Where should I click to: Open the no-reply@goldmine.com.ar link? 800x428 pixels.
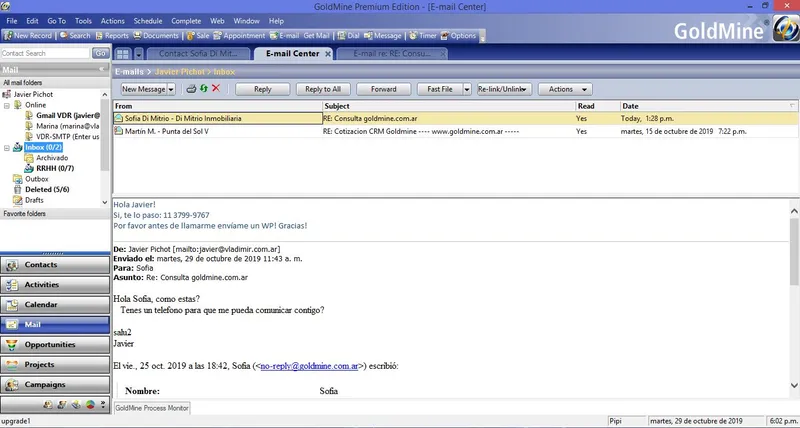309,366
